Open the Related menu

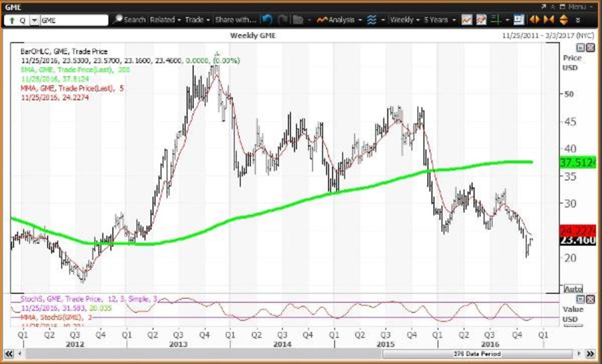[165, 20]
